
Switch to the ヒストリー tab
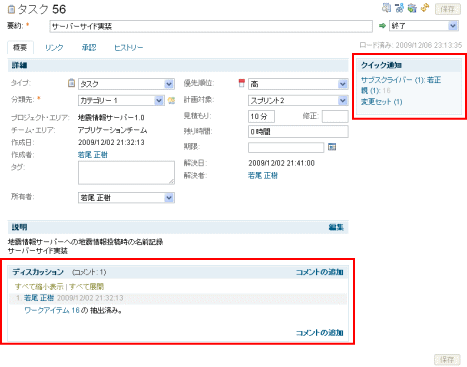(x=129, y=48)
